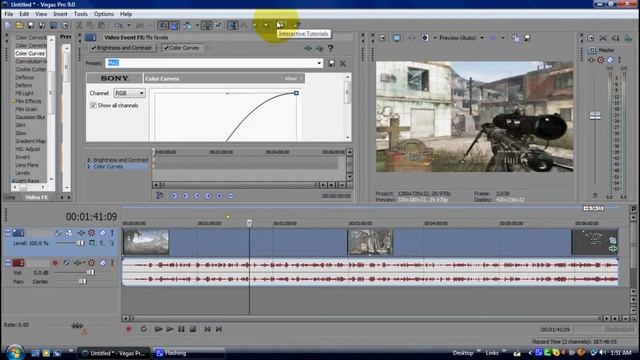This screenshot has width=640, height=360.
Task: Click the question mark help icon in FX window
Action: click(331, 48)
